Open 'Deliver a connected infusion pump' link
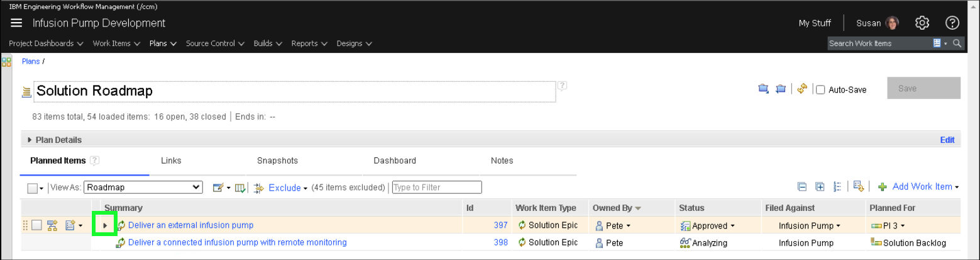Image resolution: width=980 pixels, height=260 pixels. (x=237, y=242)
